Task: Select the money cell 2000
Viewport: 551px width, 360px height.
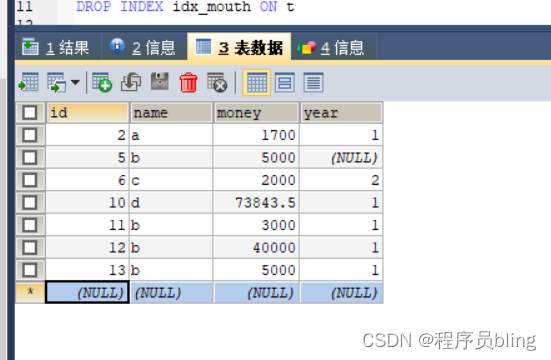Action: point(256,180)
